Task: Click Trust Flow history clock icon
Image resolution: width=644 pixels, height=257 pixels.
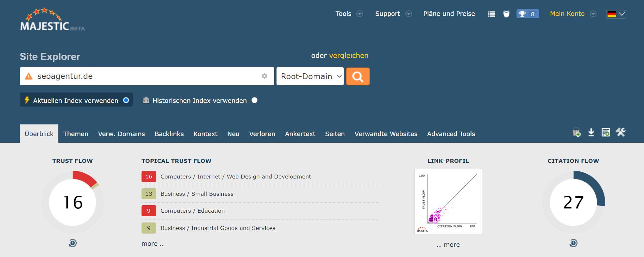Action: (x=72, y=243)
